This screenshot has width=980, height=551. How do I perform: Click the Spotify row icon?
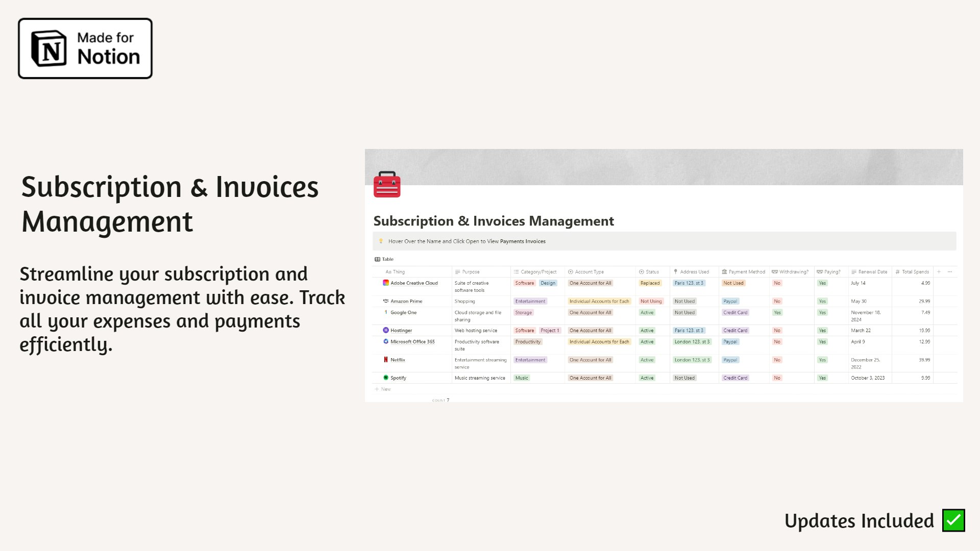[386, 378]
